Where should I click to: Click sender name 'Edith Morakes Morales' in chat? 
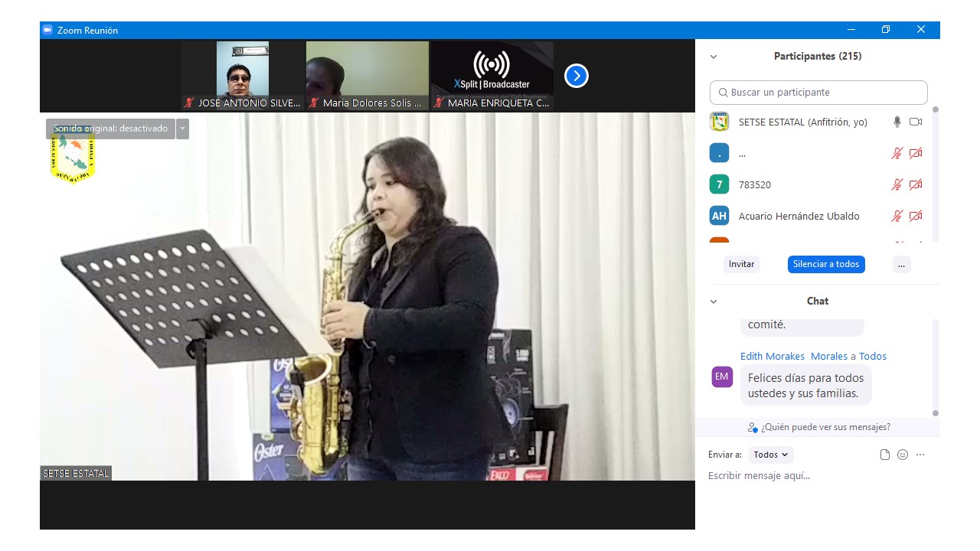point(794,356)
